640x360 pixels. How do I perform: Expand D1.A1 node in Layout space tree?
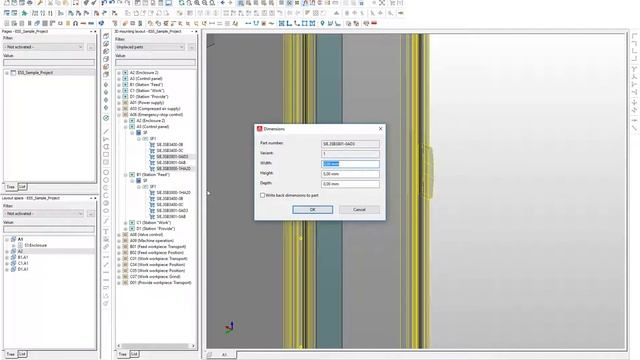point(7,269)
